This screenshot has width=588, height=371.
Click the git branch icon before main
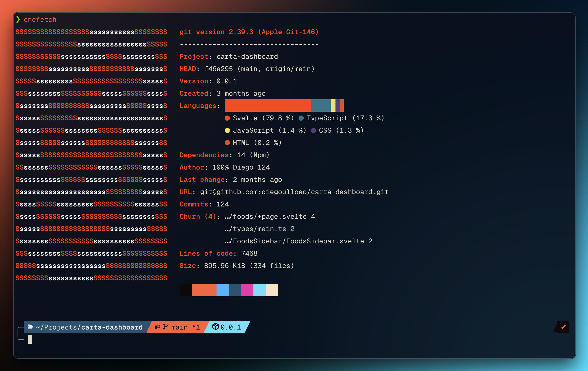point(165,327)
